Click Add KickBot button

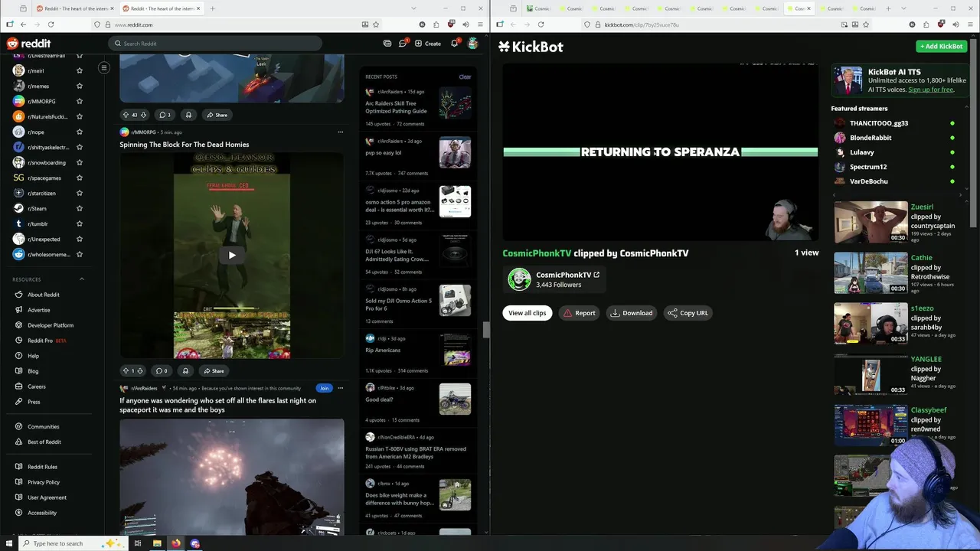pos(942,46)
